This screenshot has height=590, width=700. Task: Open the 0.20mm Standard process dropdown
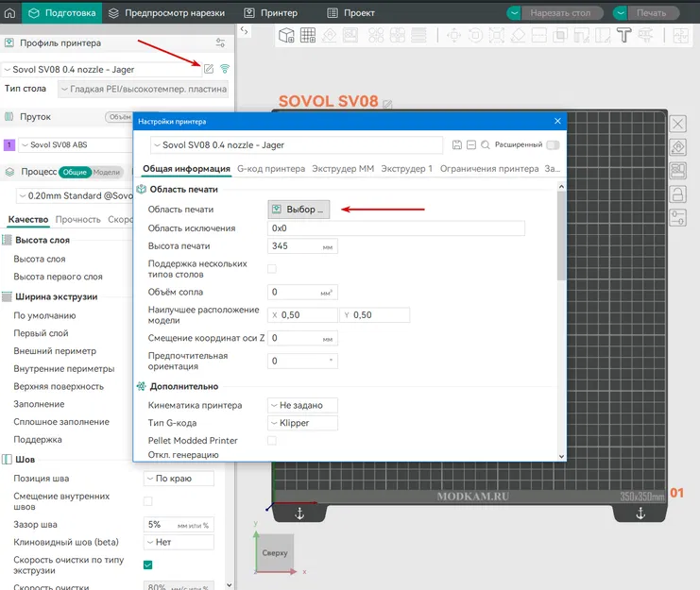click(75, 195)
